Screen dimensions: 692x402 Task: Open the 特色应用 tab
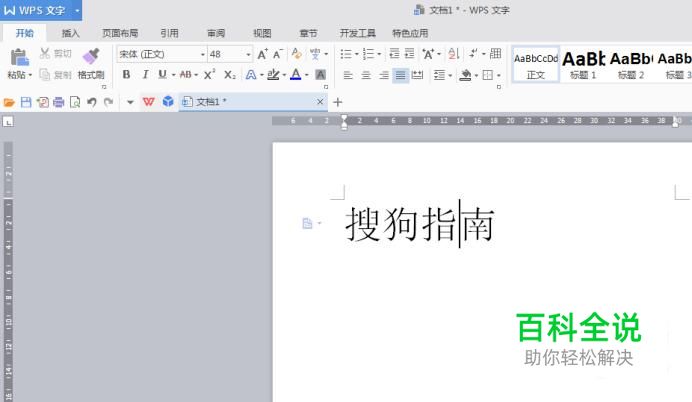410,33
